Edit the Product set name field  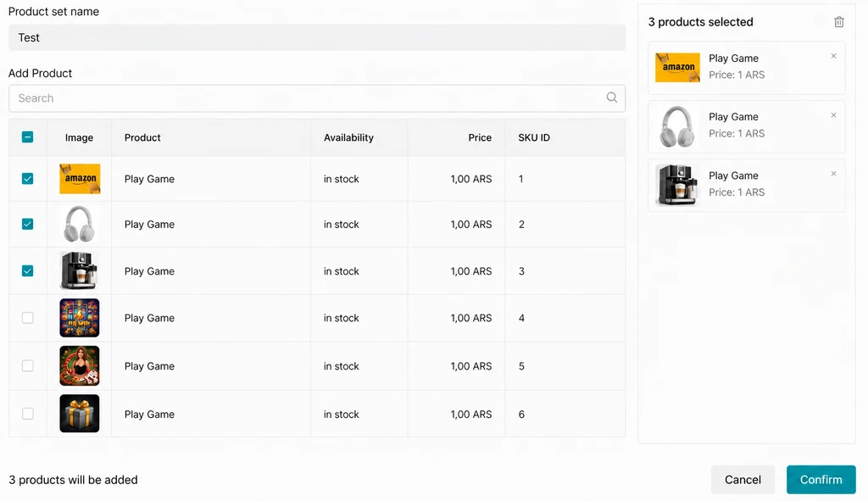[x=317, y=37]
